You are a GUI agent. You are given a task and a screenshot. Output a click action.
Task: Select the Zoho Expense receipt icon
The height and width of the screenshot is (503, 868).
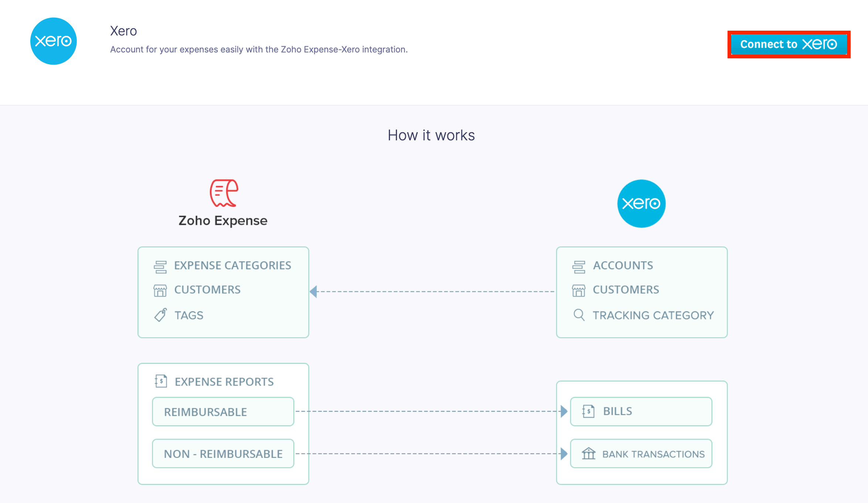pos(223,193)
